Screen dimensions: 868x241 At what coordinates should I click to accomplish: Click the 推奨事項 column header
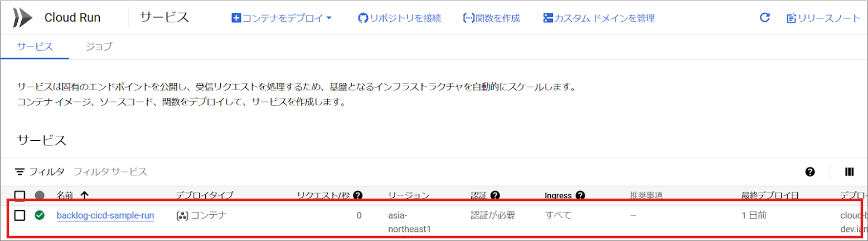click(x=646, y=195)
